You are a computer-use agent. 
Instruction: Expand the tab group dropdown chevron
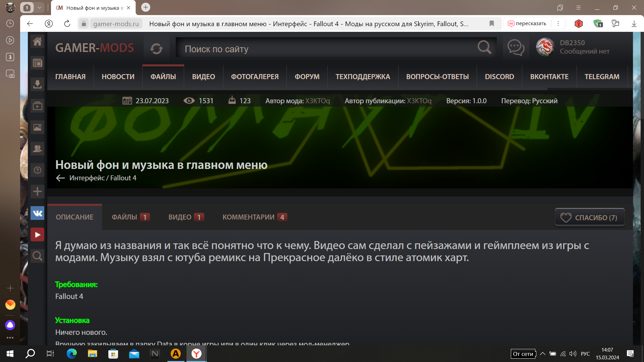point(39,7)
